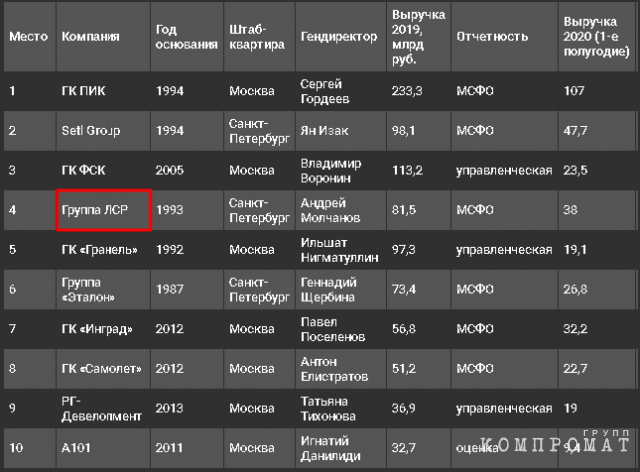Click founding year '1987' for Группа «Эталон»
640x472 pixels.
[170, 289]
